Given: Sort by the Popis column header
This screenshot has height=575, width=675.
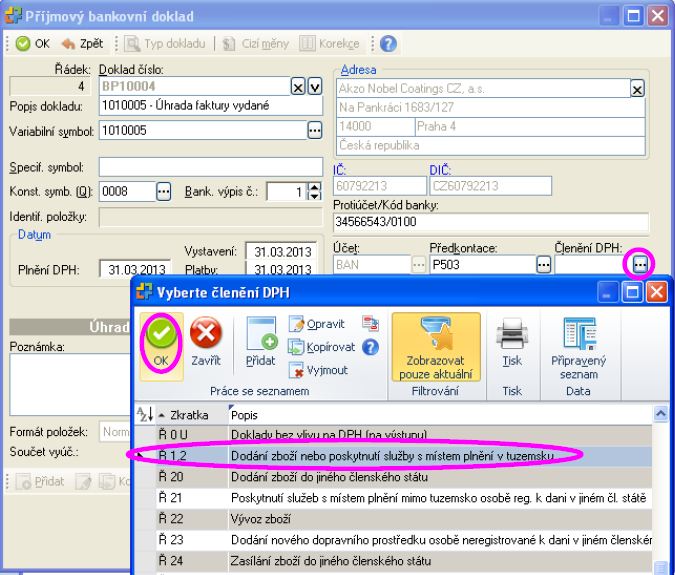Looking at the screenshot, I should coord(440,415).
